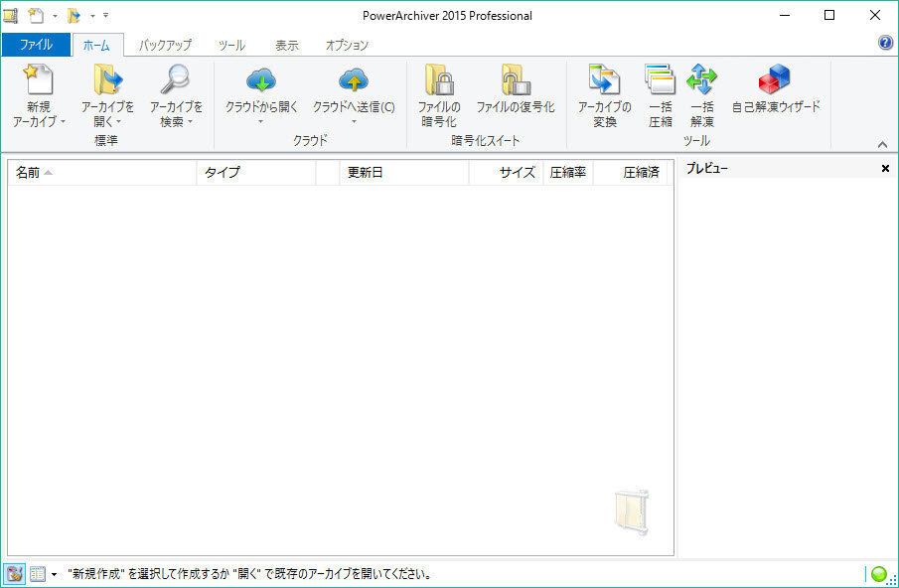Sort by the 名前 column header
Viewport: 899px width, 588px height.
pos(102,173)
